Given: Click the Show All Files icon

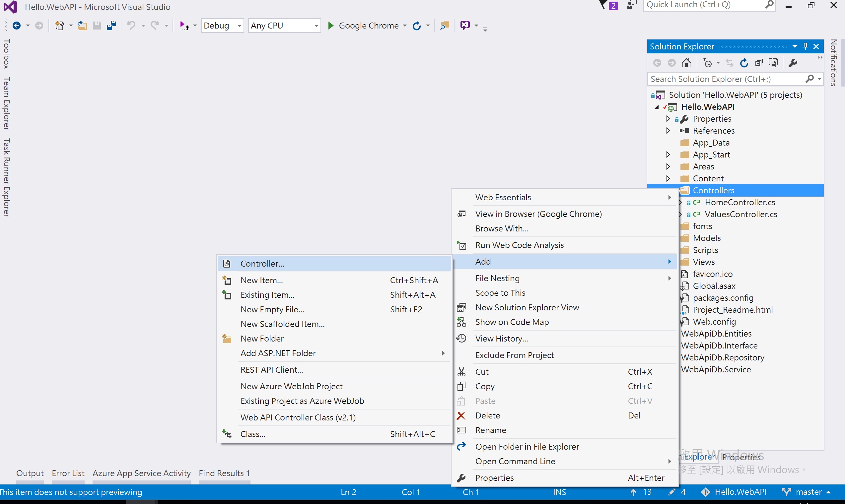Looking at the screenshot, I should (x=773, y=63).
